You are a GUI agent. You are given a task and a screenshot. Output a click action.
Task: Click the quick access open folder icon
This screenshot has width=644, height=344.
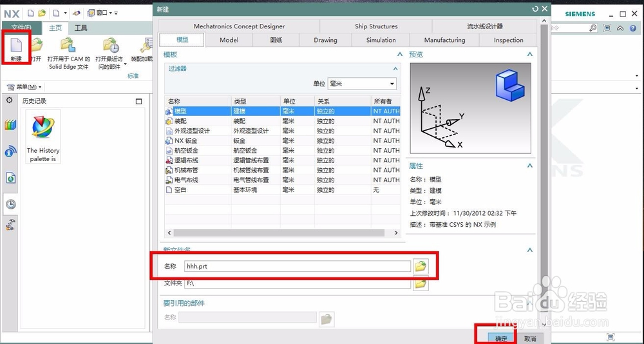(x=42, y=13)
